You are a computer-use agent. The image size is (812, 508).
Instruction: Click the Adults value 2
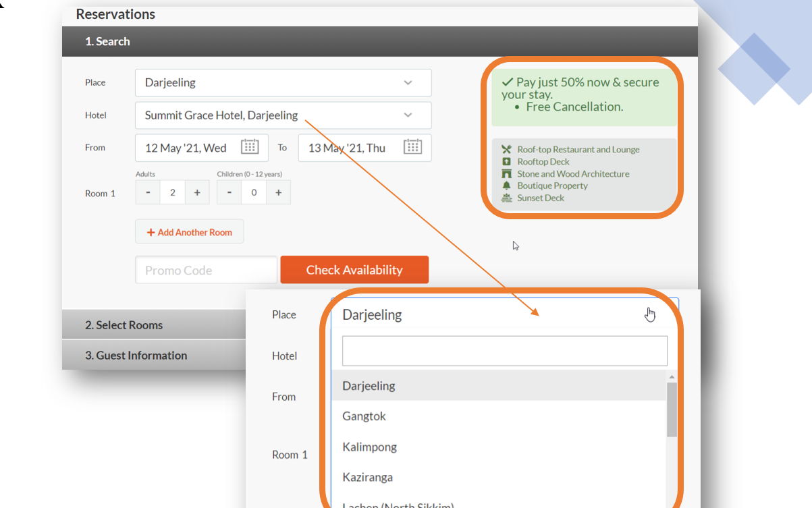(x=173, y=192)
